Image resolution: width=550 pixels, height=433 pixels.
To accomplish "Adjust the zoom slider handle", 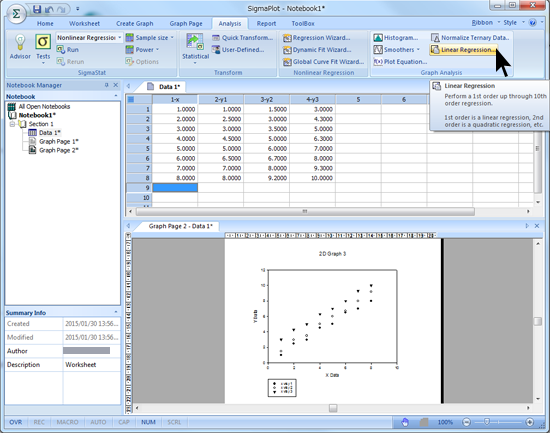I will [487, 422].
